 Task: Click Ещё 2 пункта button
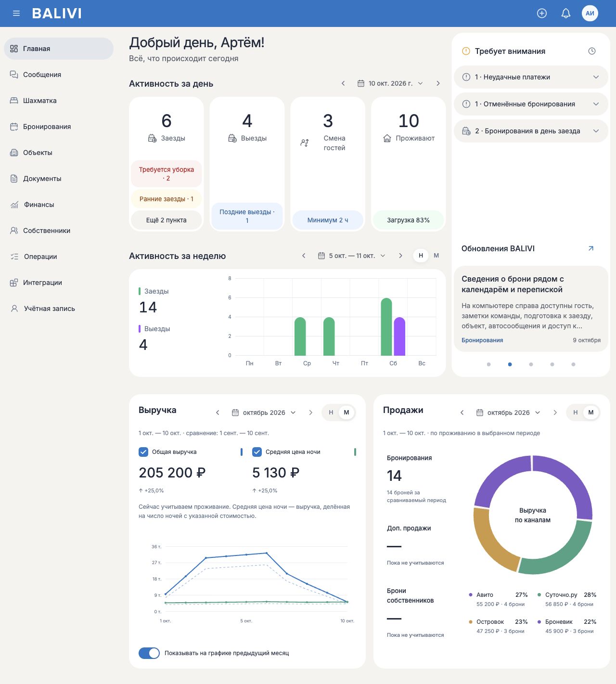pyautogui.click(x=167, y=220)
